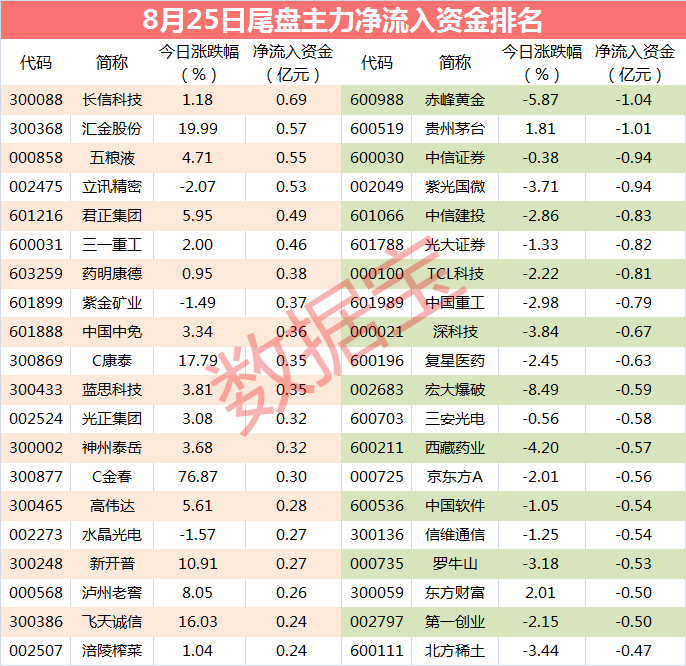Click stock name 光大证券
This screenshot has width=686, height=666.
[455, 245]
